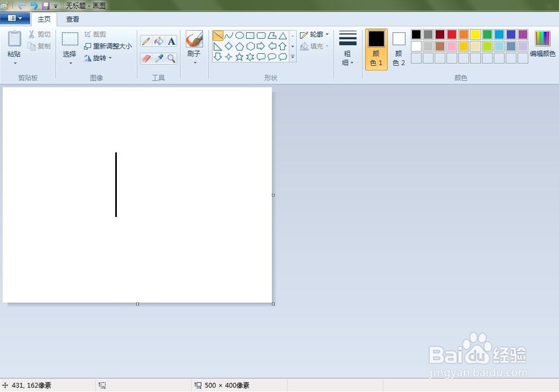This screenshot has width=559, height=392.
Task: Pick the green color swatch
Action: pos(487,34)
